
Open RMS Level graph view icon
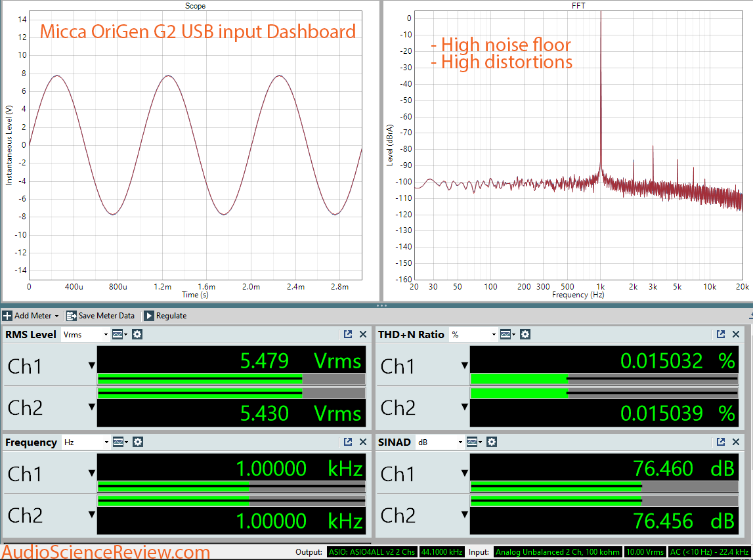119,334
